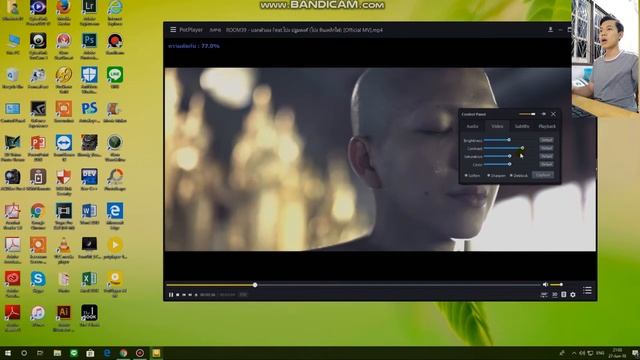This screenshot has height=360, width=640.
Task: Reset Saturation with its Default button
Action: click(x=546, y=156)
